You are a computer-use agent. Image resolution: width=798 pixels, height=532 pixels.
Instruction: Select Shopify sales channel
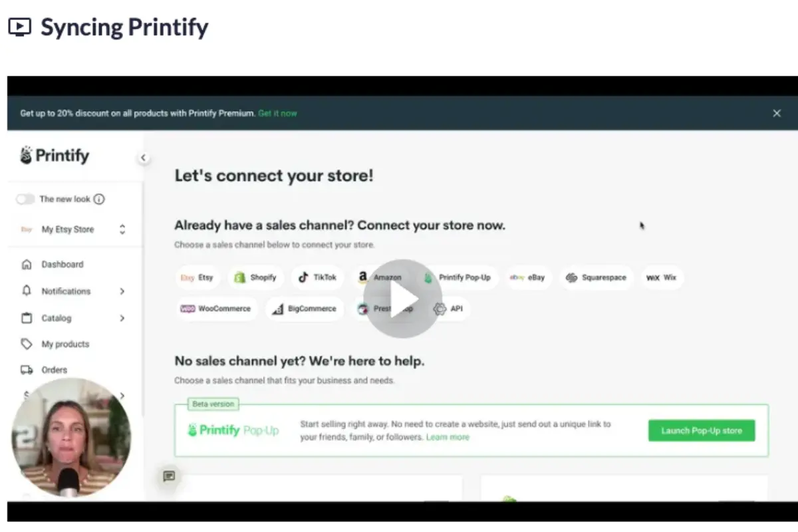click(x=255, y=277)
